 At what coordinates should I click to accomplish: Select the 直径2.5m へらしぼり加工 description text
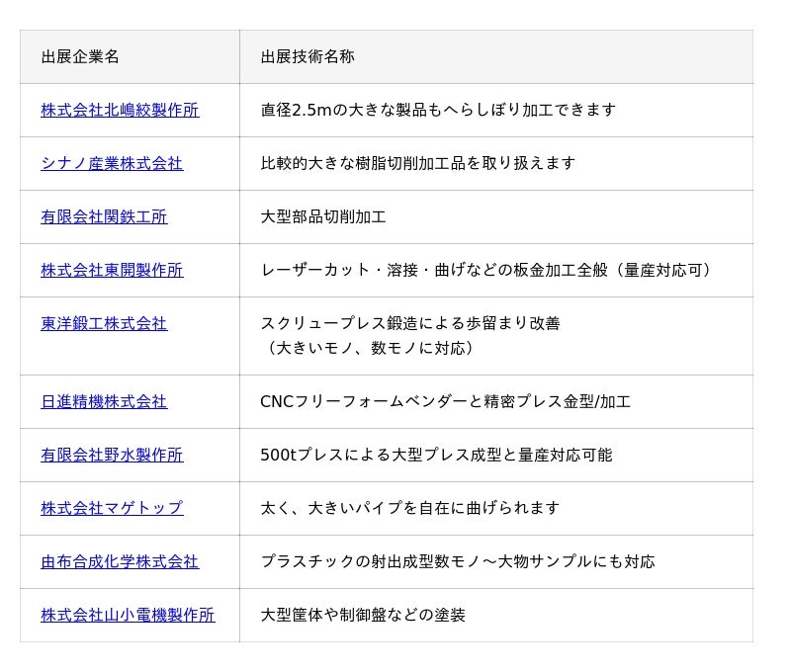(x=438, y=110)
